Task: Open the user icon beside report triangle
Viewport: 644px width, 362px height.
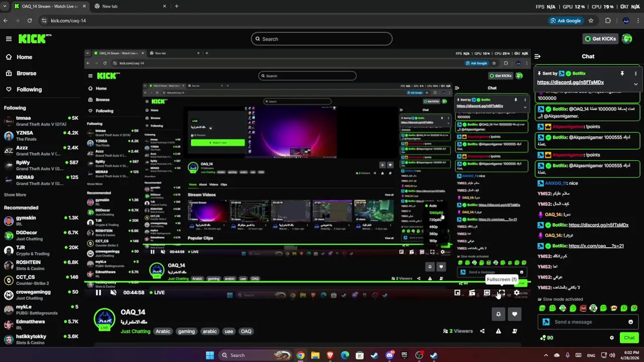Action: (515, 331)
